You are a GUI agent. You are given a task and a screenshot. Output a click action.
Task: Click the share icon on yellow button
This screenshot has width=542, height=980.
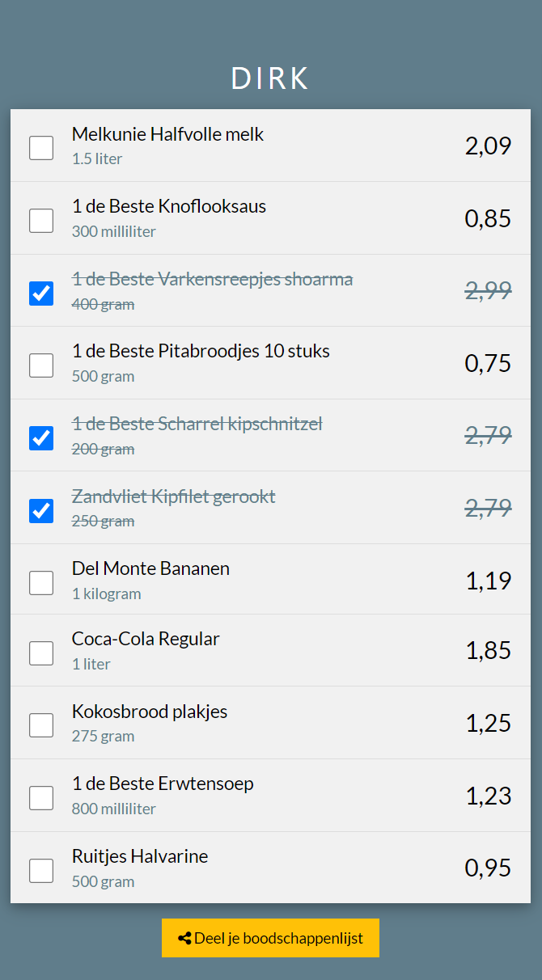coord(184,939)
